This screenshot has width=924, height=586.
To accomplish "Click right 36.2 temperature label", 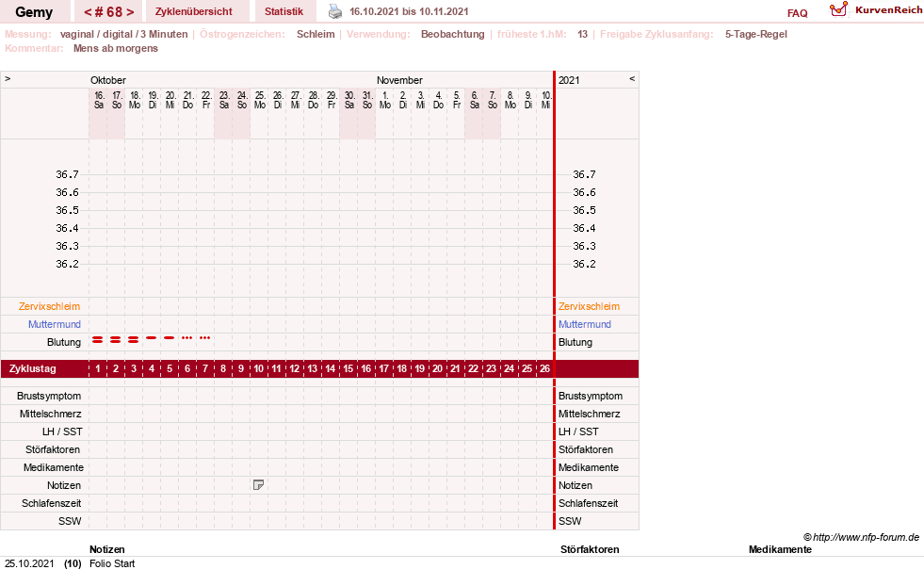I will coord(584,264).
